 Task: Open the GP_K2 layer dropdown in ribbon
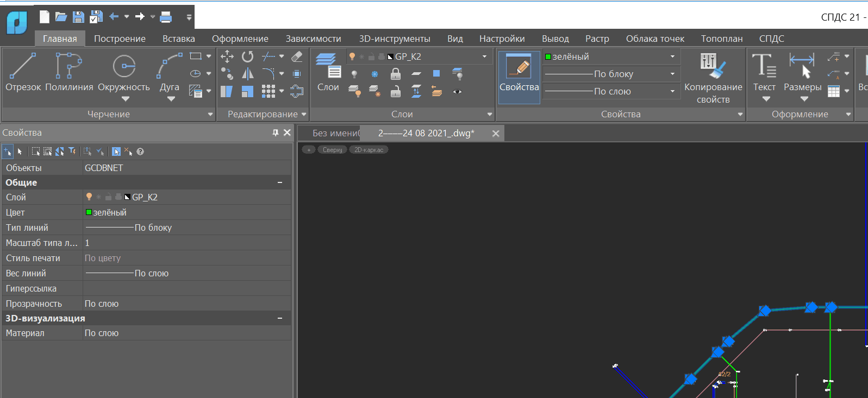(484, 56)
